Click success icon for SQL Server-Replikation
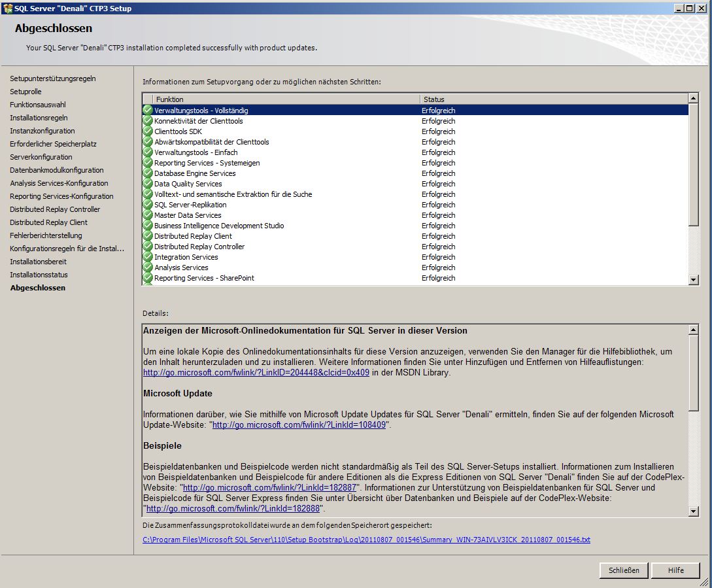This screenshot has height=588, width=712. coord(148,204)
